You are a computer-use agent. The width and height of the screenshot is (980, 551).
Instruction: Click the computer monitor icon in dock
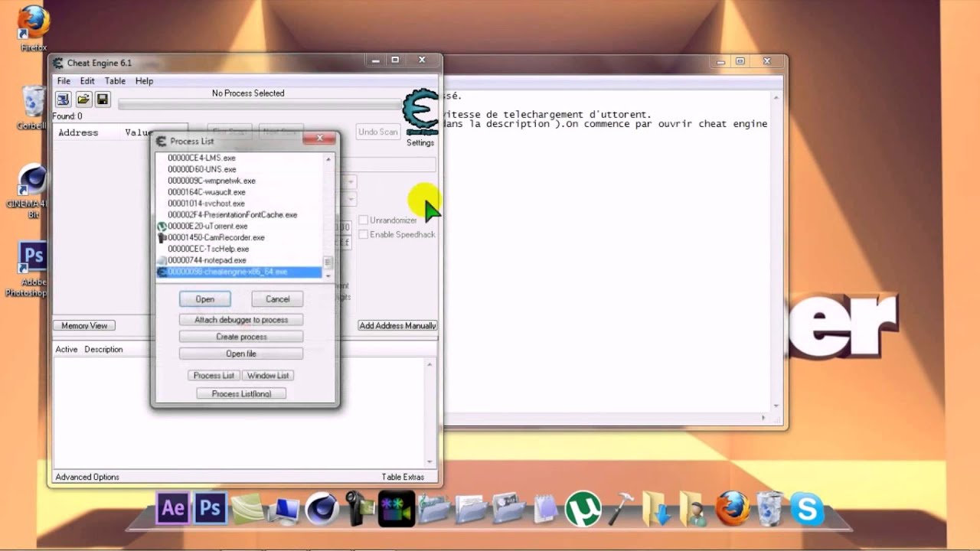point(286,510)
